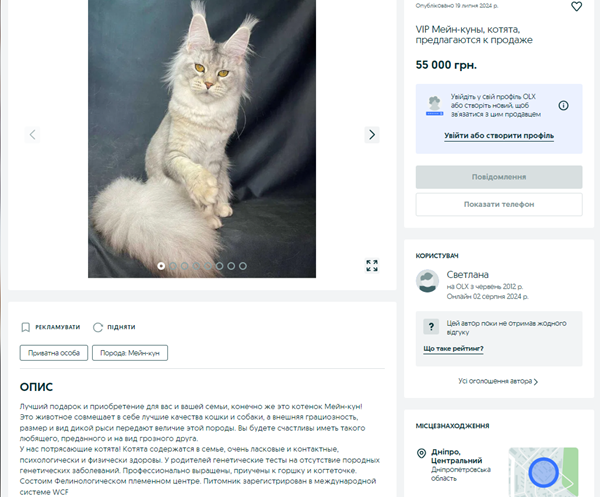Show next photo with right arrow
The width and height of the screenshot is (600, 497).
(x=372, y=135)
